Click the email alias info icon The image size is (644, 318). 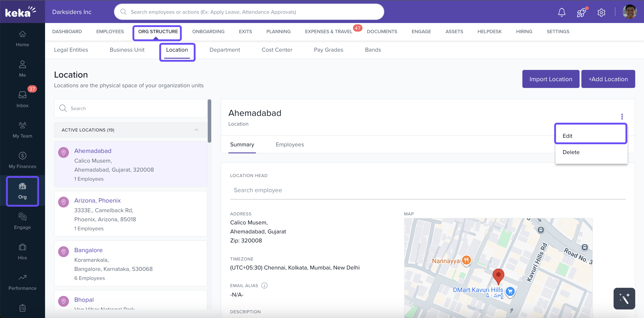pos(264,286)
